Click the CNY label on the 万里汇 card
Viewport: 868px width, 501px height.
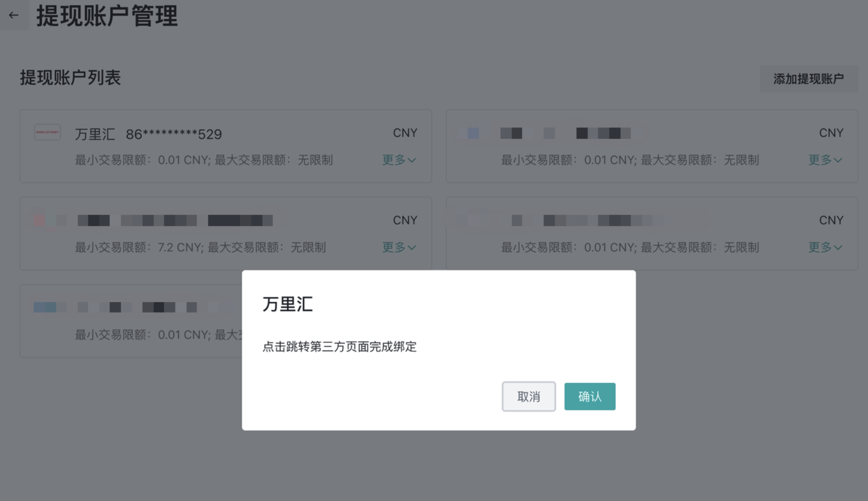pos(405,133)
